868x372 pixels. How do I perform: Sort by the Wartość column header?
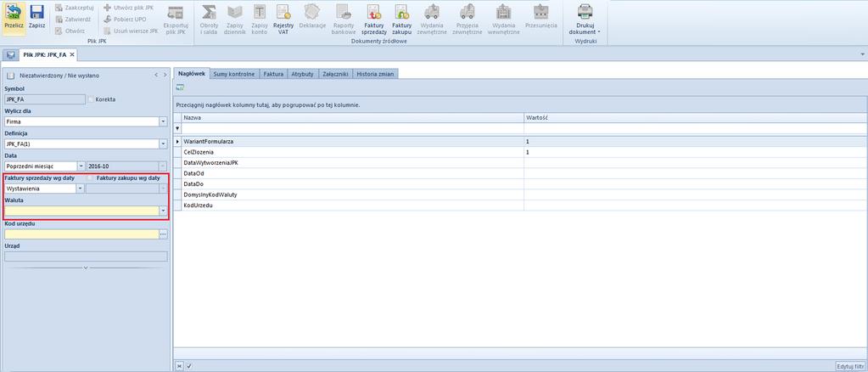pyautogui.click(x=696, y=118)
